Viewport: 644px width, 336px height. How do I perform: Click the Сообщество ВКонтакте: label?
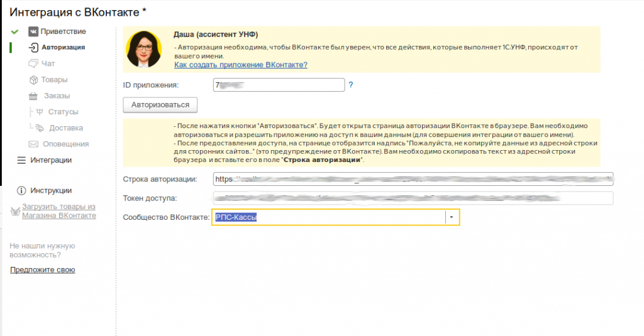pos(166,217)
